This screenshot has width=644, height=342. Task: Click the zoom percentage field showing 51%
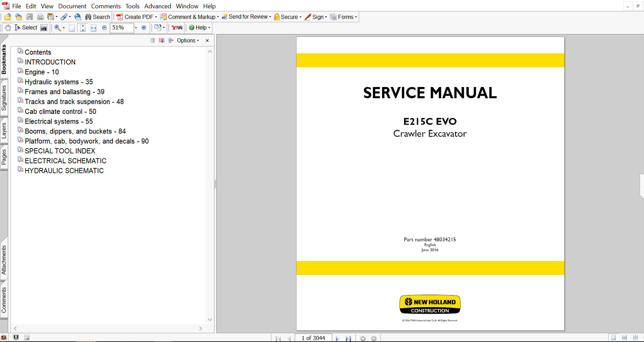(122, 28)
